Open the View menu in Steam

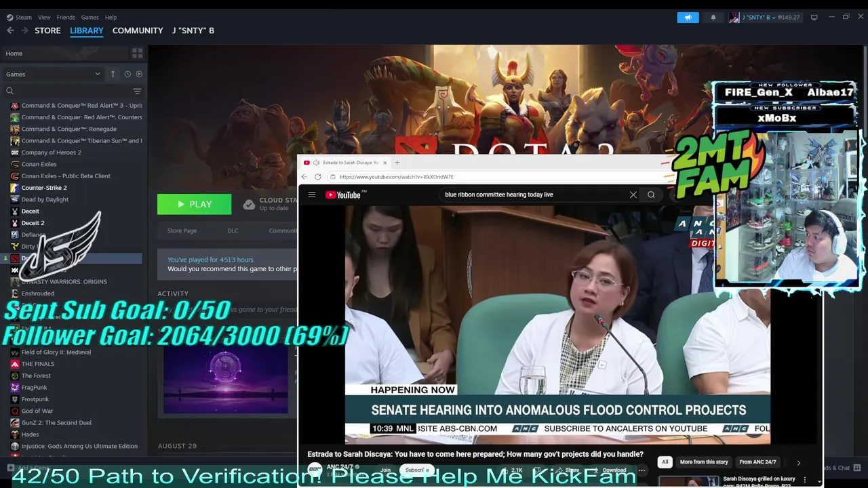44,17
